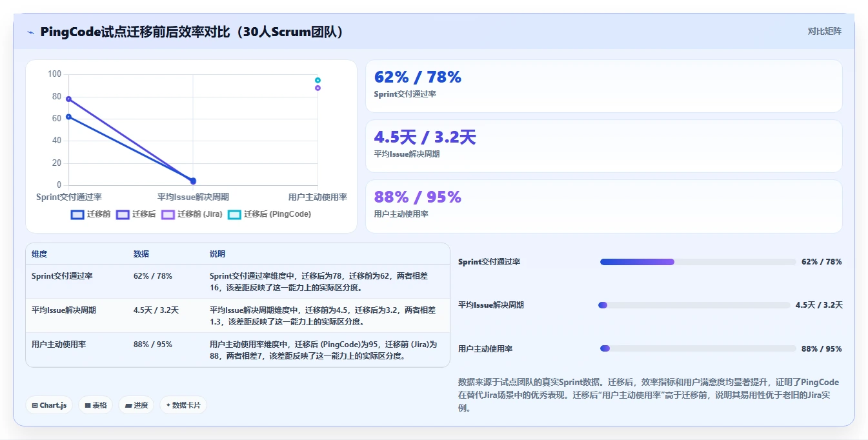Click the 迁移后 data point at 78
868x440 pixels.
coord(68,99)
